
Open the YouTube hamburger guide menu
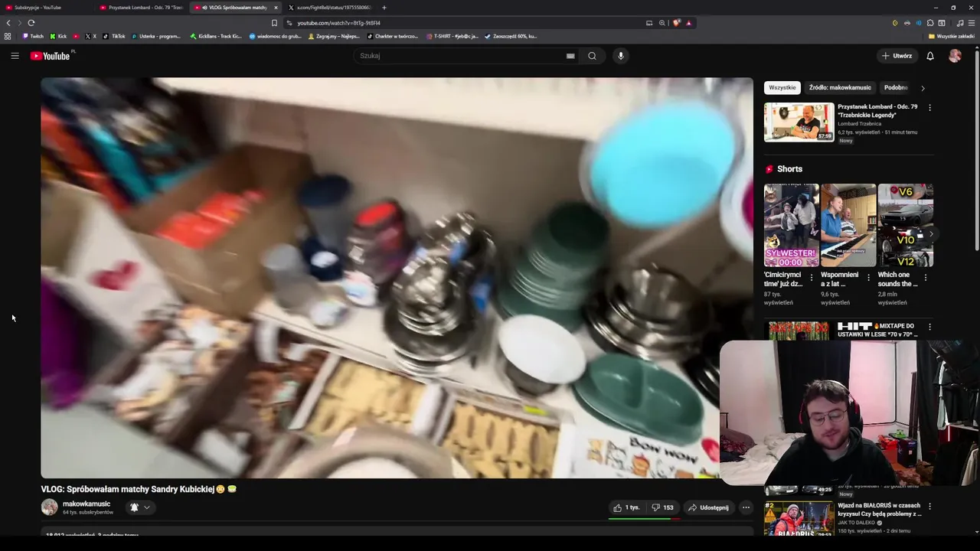tap(15, 56)
